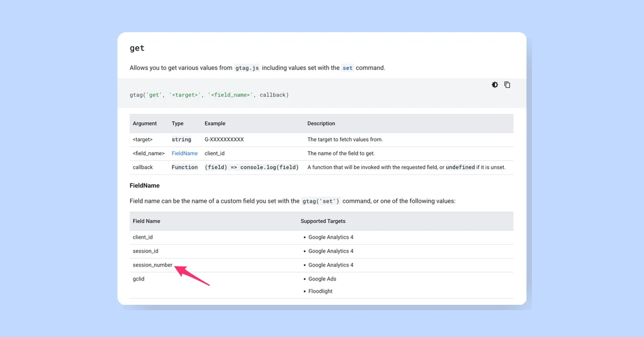The height and width of the screenshot is (337, 644).
Task: Click the Google Ads target entry
Action: (x=322, y=279)
